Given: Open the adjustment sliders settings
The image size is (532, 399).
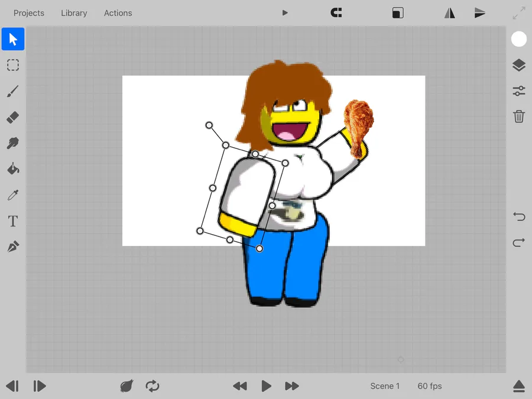Looking at the screenshot, I should click(519, 91).
